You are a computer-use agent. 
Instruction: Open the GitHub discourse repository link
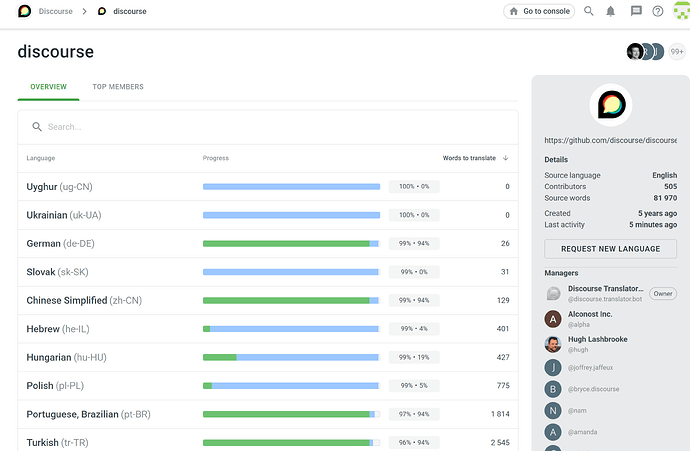click(x=610, y=140)
